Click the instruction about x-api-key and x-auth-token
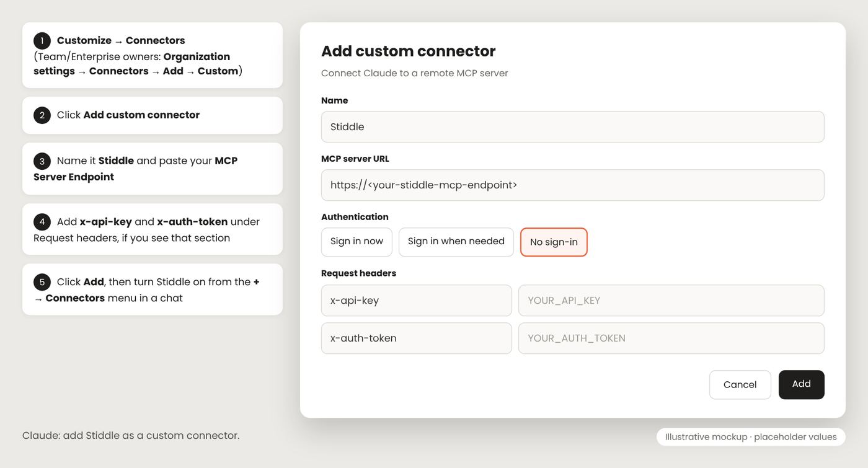Image resolution: width=868 pixels, height=468 pixels. click(x=147, y=230)
